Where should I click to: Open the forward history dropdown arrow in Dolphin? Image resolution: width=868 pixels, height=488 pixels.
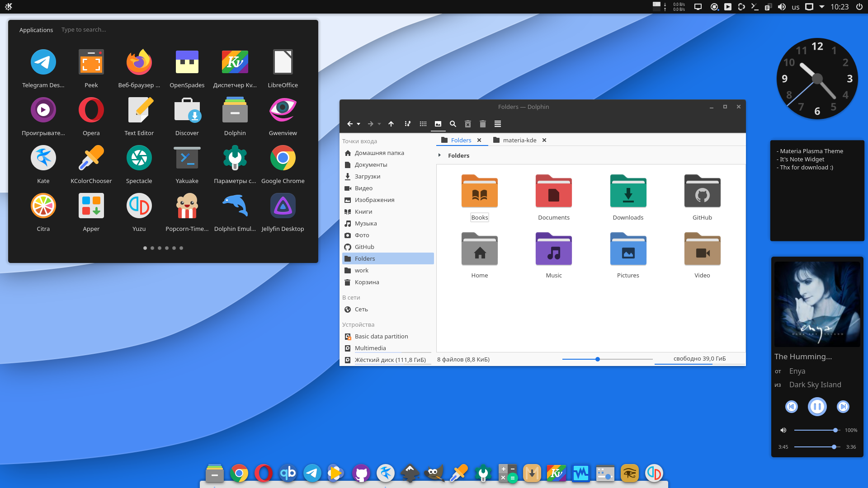coord(379,124)
